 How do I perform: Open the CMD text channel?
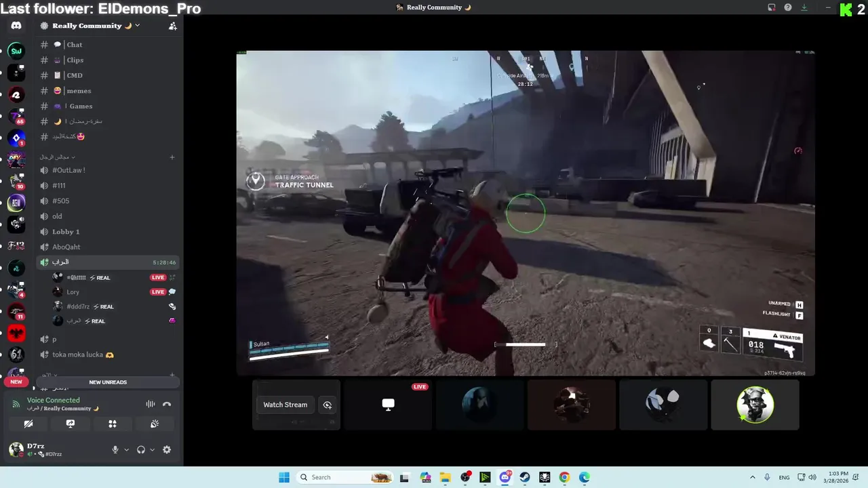pos(108,75)
